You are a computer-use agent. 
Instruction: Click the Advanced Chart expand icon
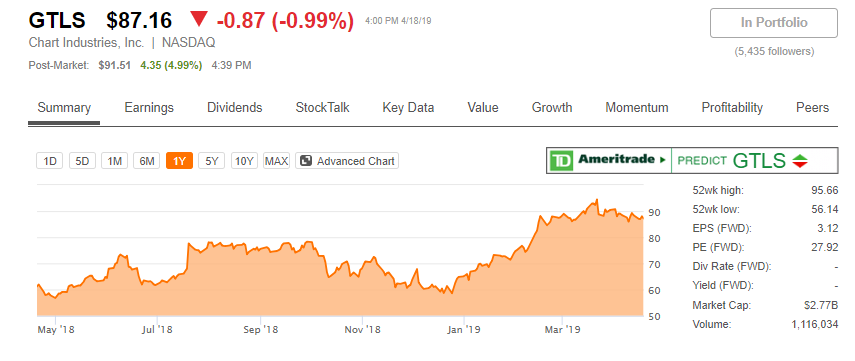(x=306, y=161)
